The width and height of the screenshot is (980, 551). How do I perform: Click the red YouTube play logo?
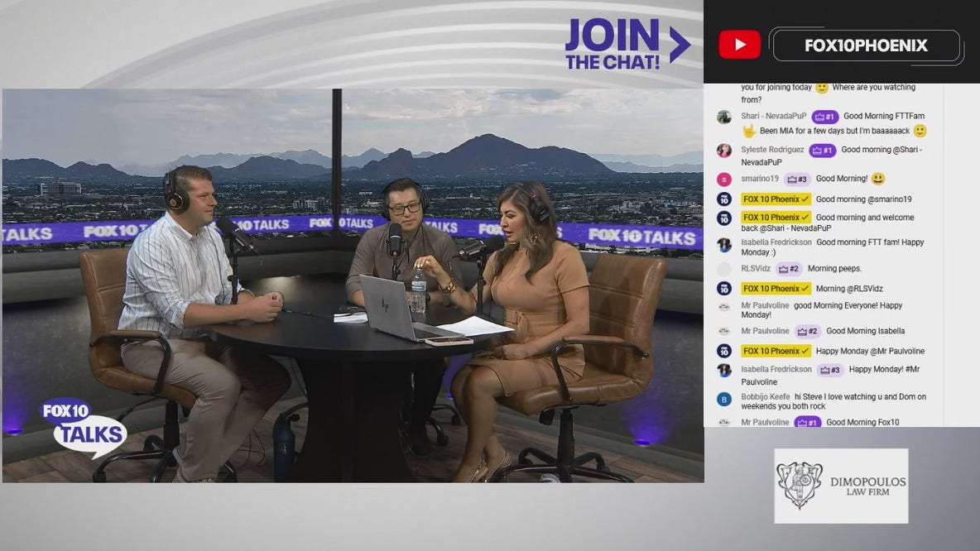point(739,45)
